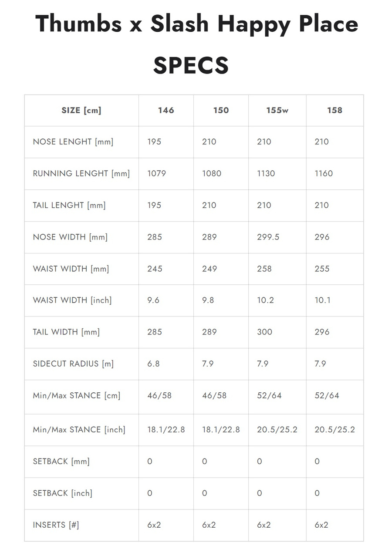
Task: Select the 6.8 sidecut radius value
Action: coord(153,364)
